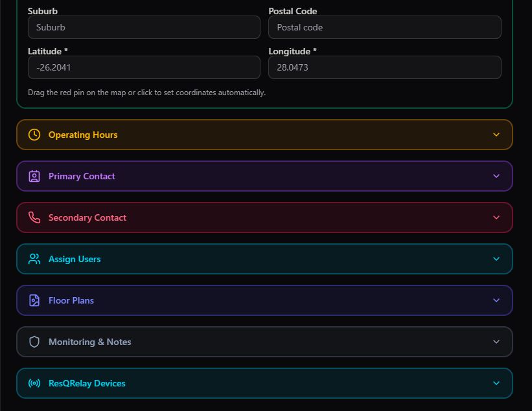Open the Assign Users heading
Viewport: 532px width, 411px height.
[x=75, y=259]
